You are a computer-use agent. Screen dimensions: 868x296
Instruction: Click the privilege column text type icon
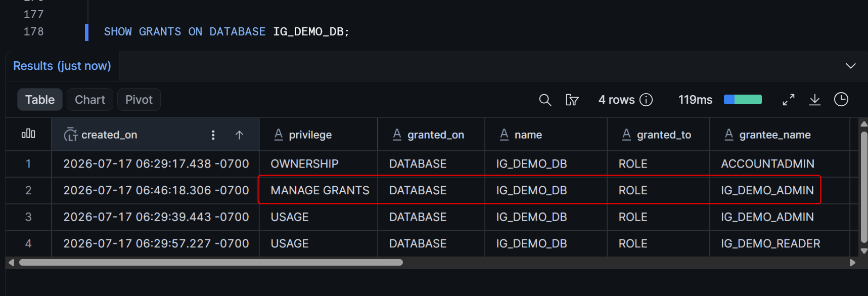tap(279, 135)
